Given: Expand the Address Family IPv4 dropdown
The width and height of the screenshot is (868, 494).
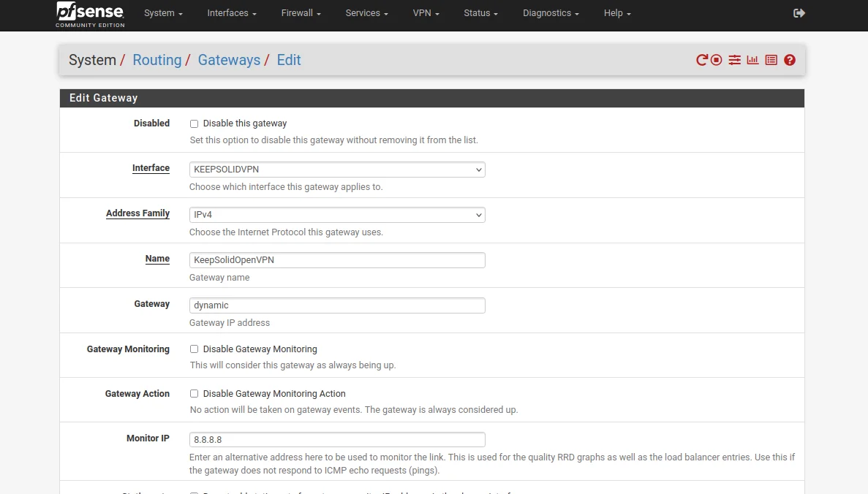Looking at the screenshot, I should [337, 215].
